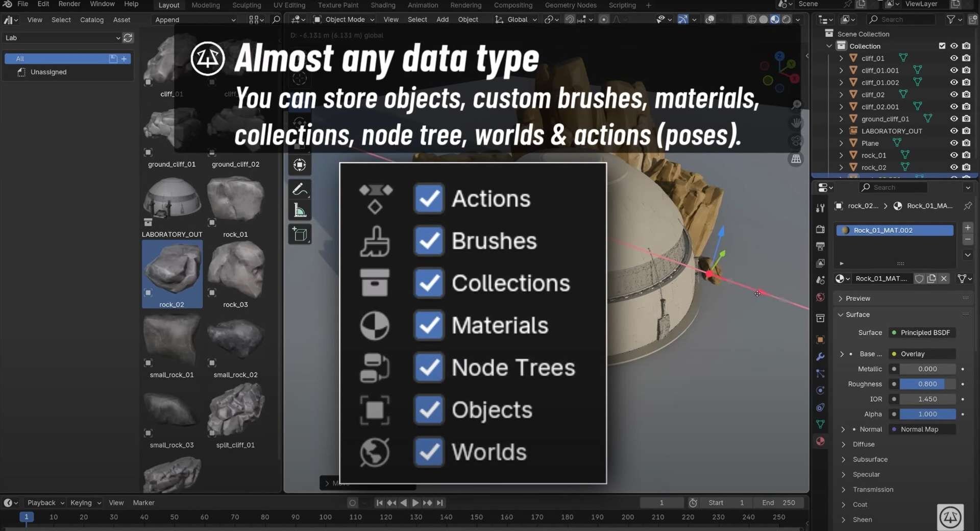Switch to Shading workspace tab
The image size is (980, 531).
[383, 5]
